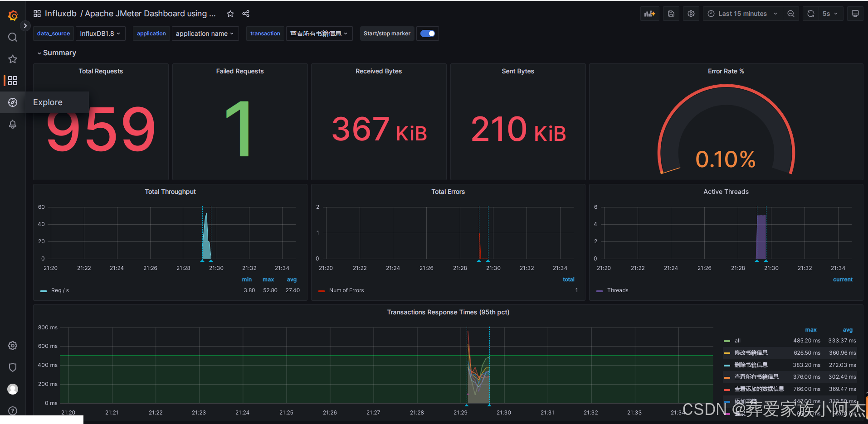Image resolution: width=868 pixels, height=424 pixels.
Task: Click the Add panel icon
Action: (x=650, y=14)
